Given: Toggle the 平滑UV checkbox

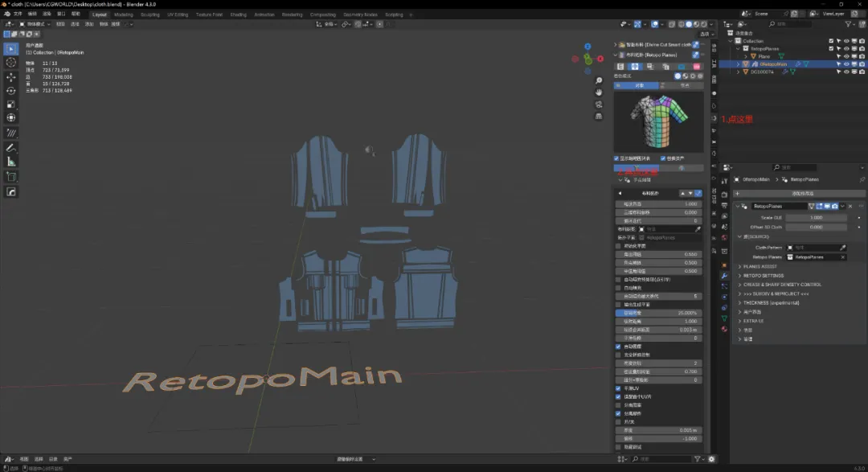Looking at the screenshot, I should coord(617,388).
